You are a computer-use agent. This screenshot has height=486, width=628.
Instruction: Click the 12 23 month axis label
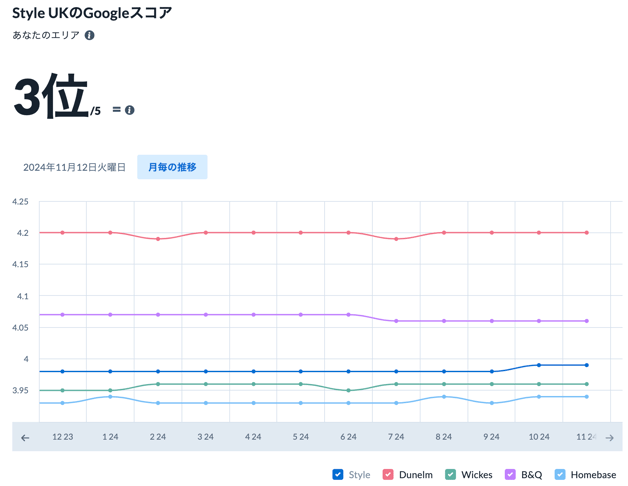62,437
